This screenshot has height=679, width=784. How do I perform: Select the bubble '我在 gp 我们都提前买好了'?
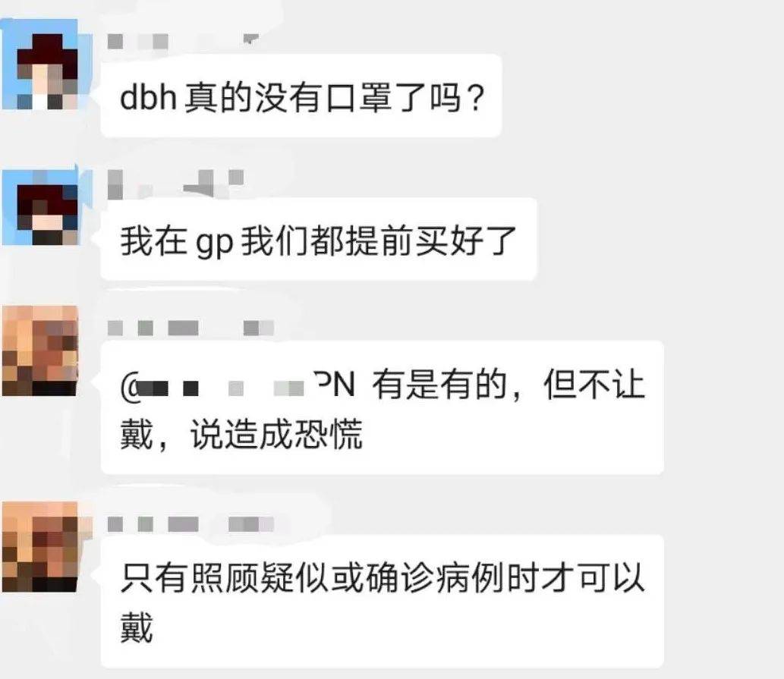(319, 239)
